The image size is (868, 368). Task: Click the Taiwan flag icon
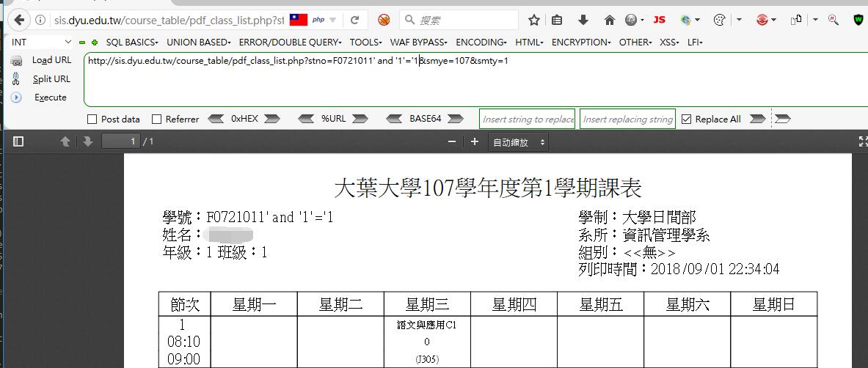click(299, 21)
